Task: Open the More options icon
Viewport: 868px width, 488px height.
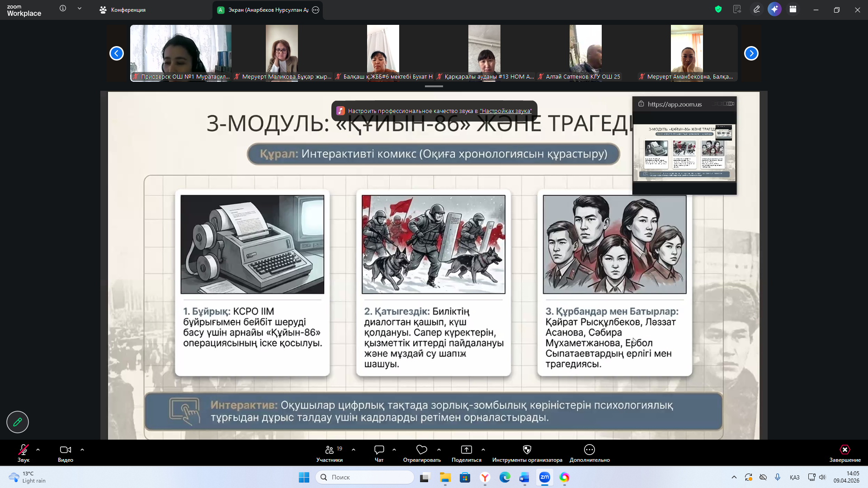Action: (x=589, y=450)
